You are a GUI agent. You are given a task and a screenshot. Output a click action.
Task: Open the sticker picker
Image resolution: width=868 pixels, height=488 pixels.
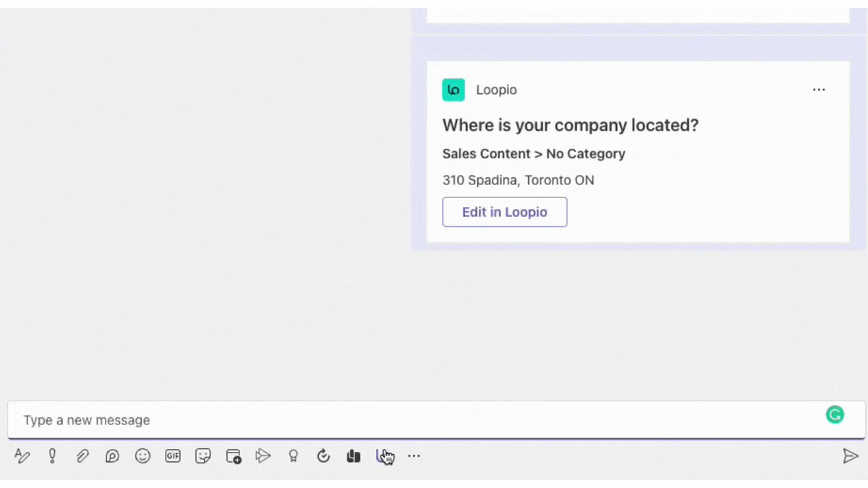[203, 456]
